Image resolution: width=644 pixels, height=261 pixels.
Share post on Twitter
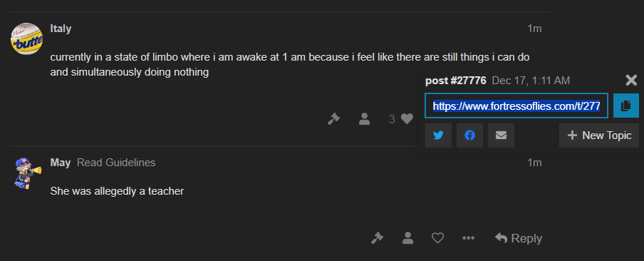coord(438,135)
